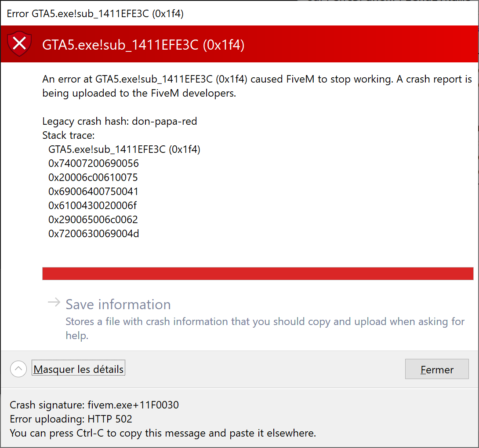Image resolution: width=479 pixels, height=448 pixels.
Task: Click the Error uploading HTTP 502 line
Action: pyautogui.click(x=71, y=419)
